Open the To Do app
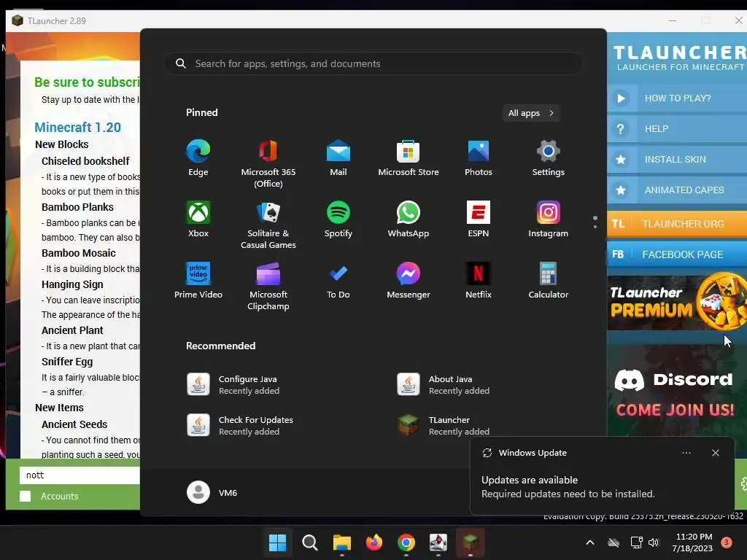 [x=338, y=281]
